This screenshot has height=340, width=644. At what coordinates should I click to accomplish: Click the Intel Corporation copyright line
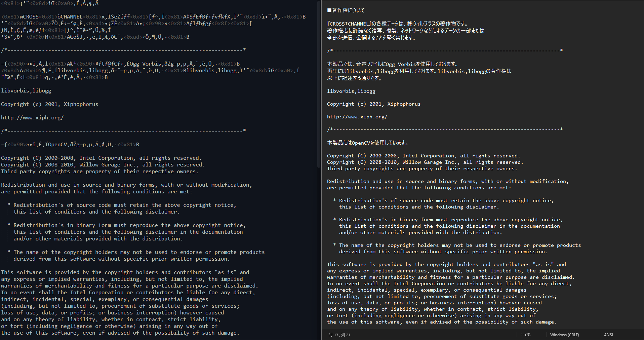(423, 155)
